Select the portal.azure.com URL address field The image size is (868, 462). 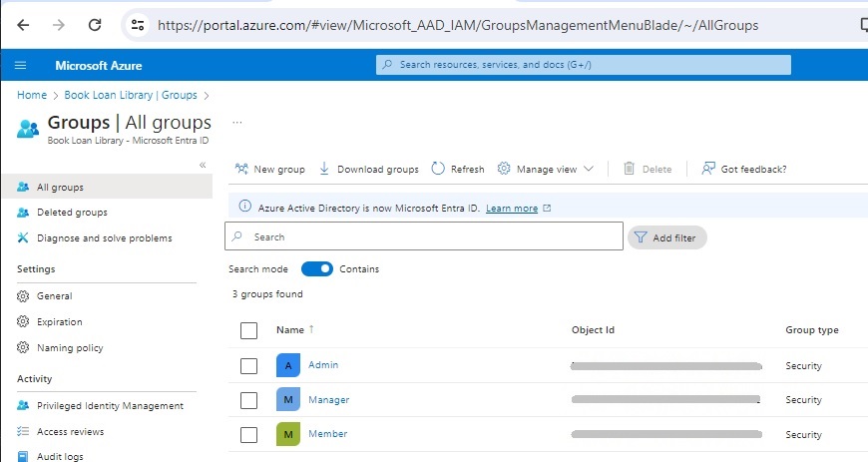458,26
